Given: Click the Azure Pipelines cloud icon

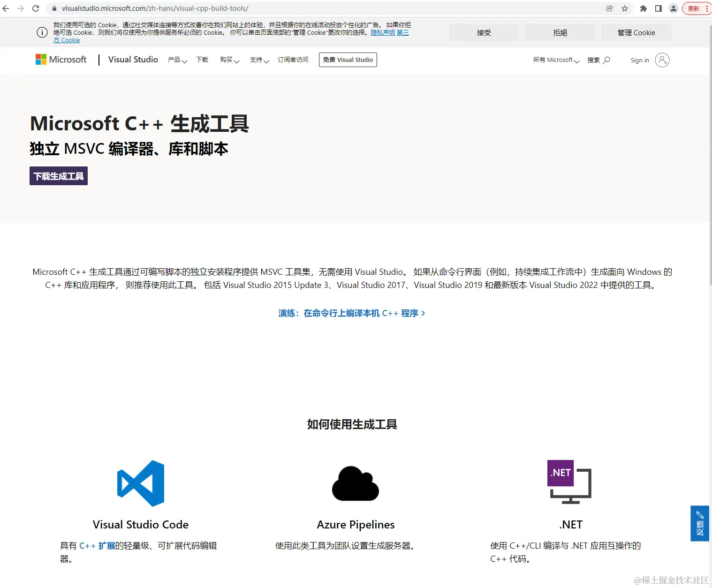Looking at the screenshot, I should tap(356, 483).
